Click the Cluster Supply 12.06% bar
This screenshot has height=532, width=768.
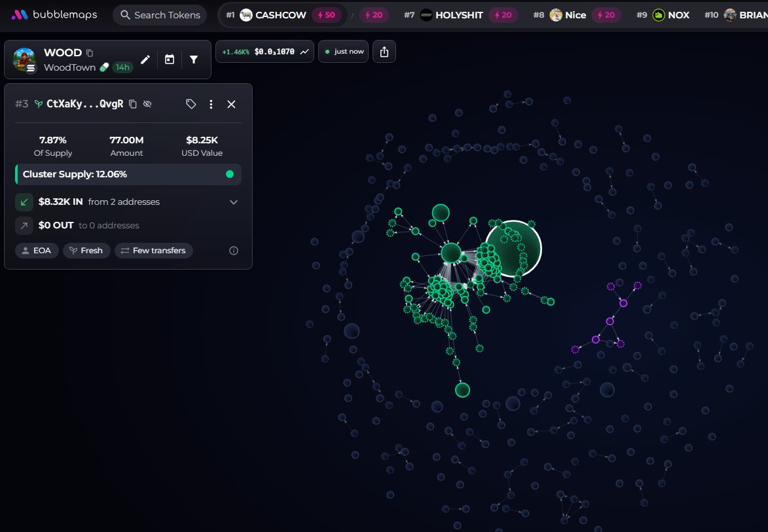click(128, 174)
